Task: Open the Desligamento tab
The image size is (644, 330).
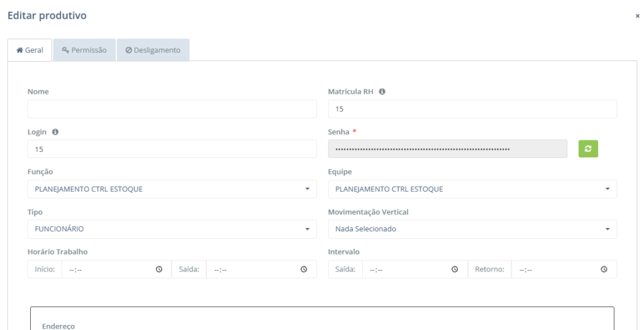Action: click(x=153, y=50)
